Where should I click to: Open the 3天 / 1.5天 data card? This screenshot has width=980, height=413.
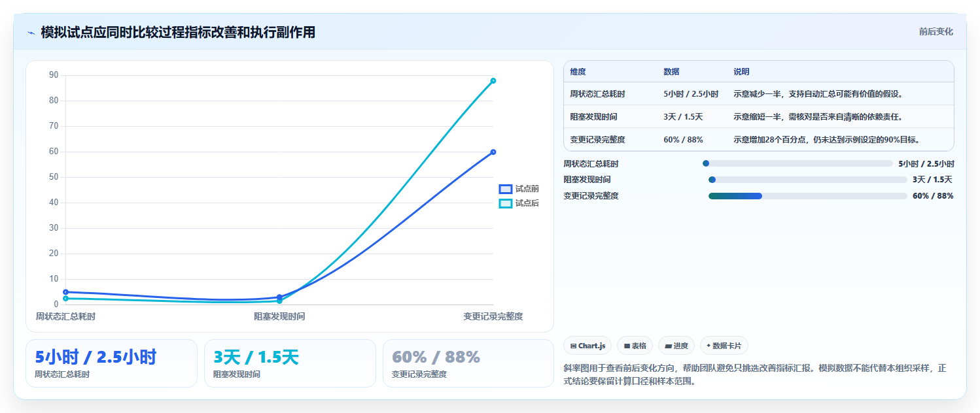point(290,363)
